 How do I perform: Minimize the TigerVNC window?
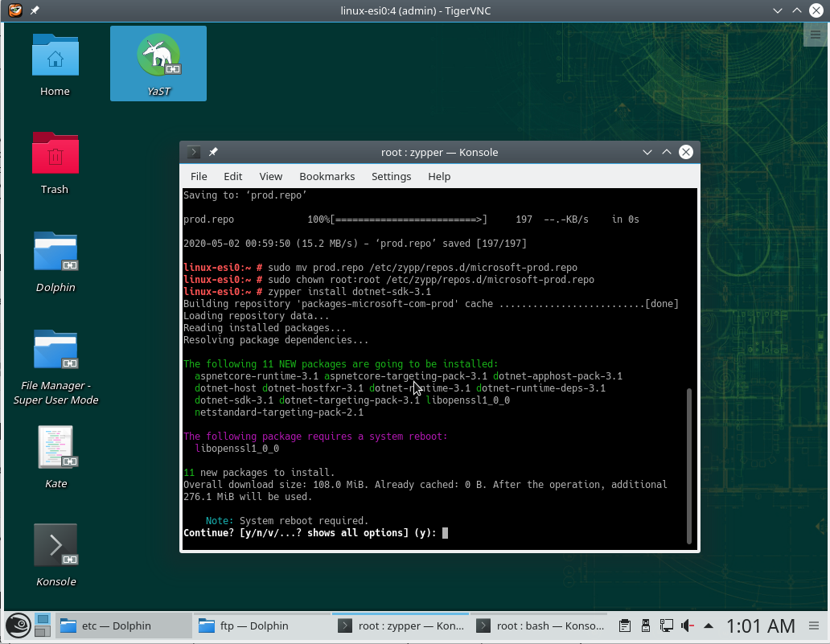(x=777, y=10)
